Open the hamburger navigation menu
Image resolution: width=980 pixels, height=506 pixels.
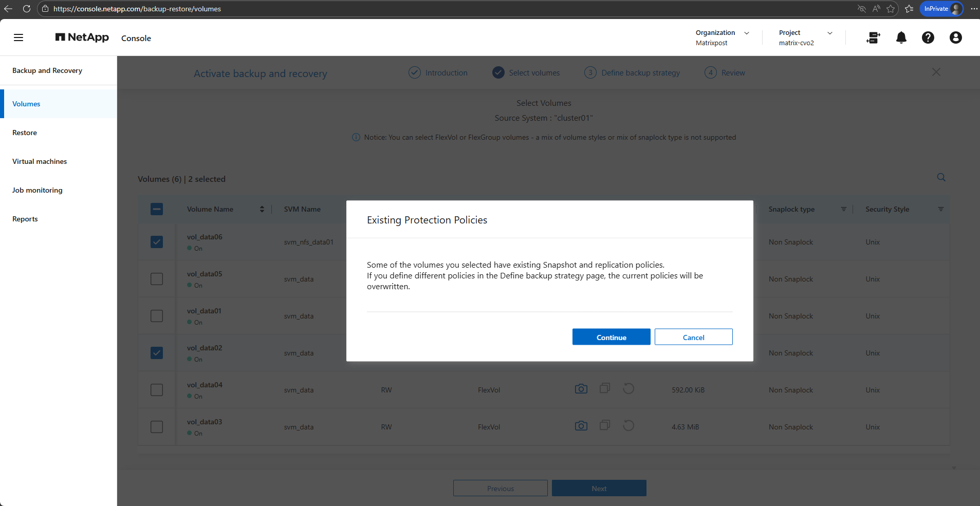click(19, 38)
